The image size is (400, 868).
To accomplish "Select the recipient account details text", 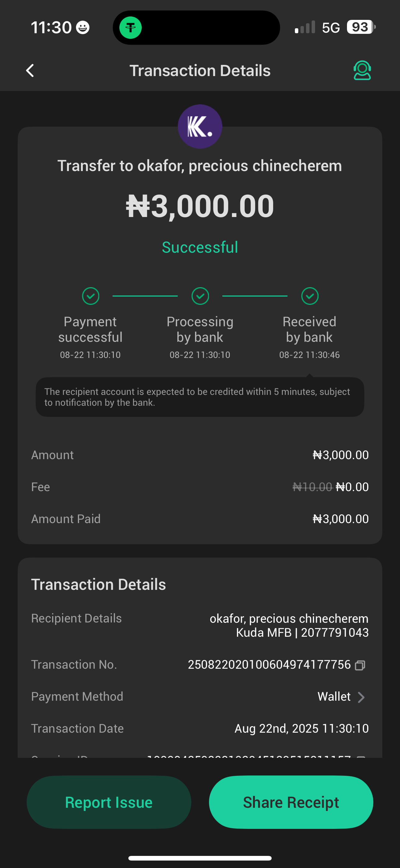I will 289,626.
